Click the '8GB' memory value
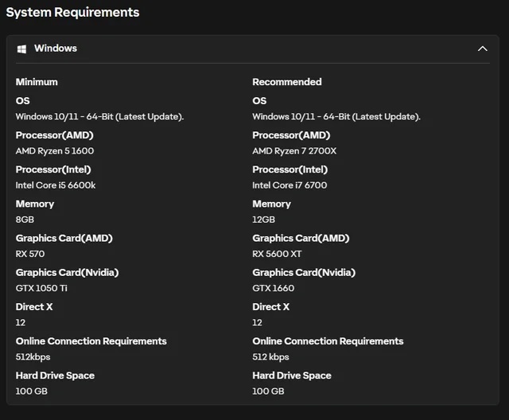509x420 pixels. point(25,220)
